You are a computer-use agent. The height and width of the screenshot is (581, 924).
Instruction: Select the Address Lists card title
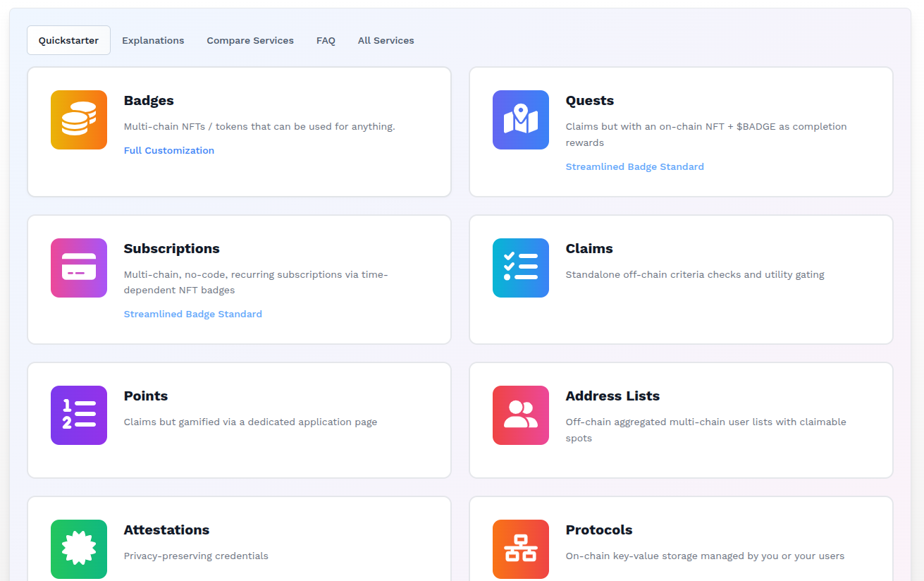[x=612, y=396]
